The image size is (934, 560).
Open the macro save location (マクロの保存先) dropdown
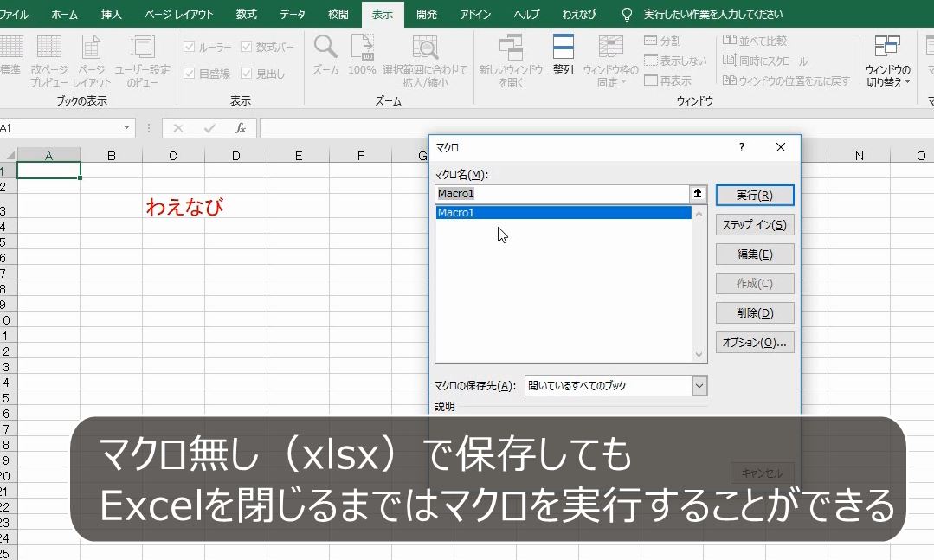pos(699,385)
